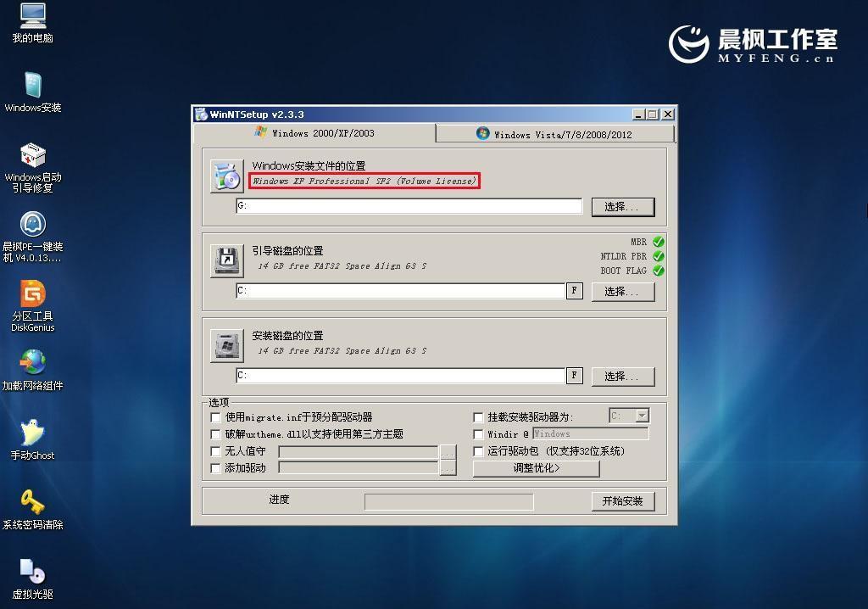Screen dimensions: 868x609
Task: Open the 虚拟光驱 desktop icon
Action: (x=33, y=579)
